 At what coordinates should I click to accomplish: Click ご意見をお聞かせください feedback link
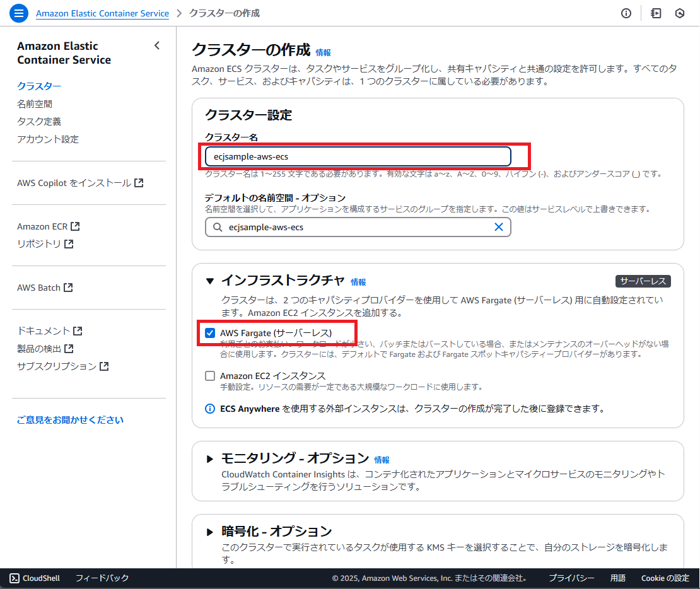tap(70, 420)
